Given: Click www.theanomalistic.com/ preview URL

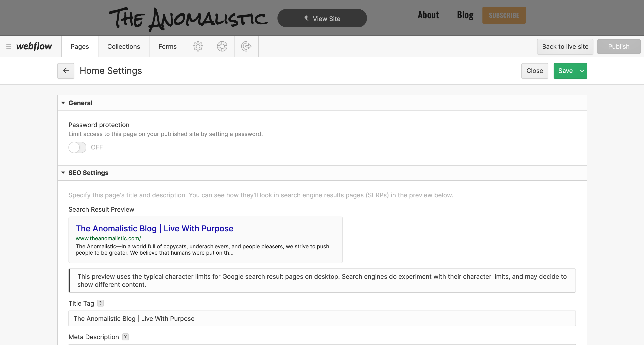Looking at the screenshot, I should (x=108, y=238).
